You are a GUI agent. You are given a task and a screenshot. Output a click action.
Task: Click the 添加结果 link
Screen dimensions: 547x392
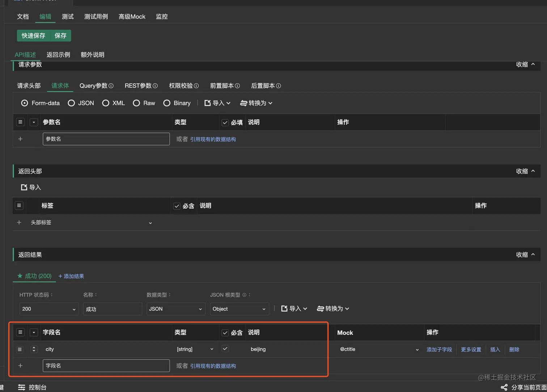[71, 276]
